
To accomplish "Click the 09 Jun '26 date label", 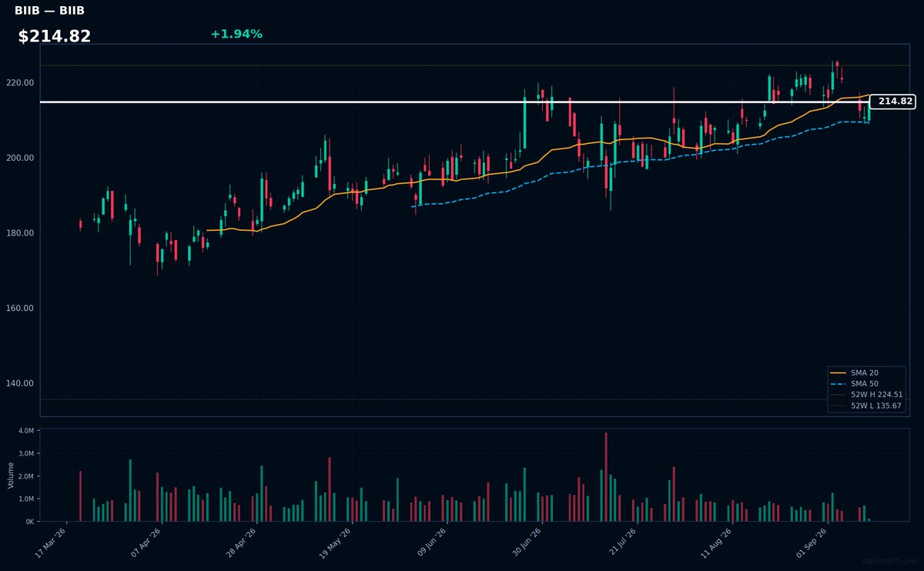I will (x=431, y=543).
